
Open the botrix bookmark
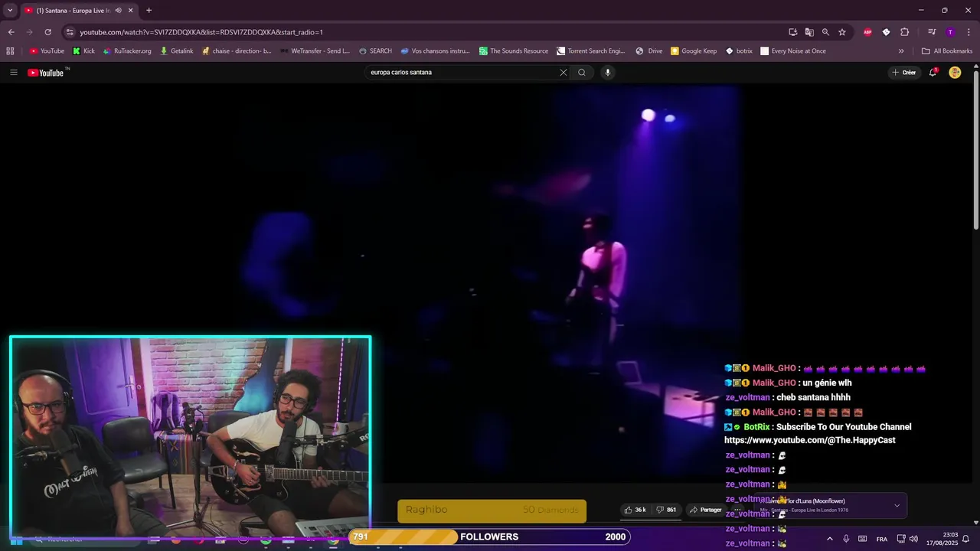(x=739, y=51)
